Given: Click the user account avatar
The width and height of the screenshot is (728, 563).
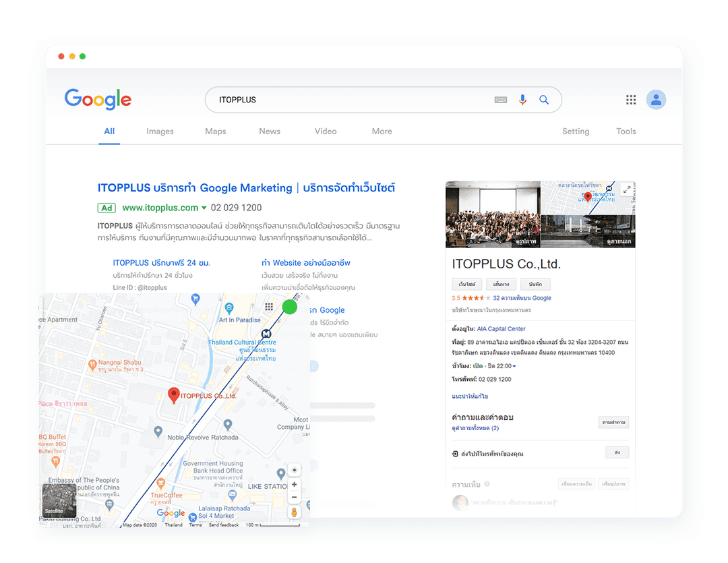Looking at the screenshot, I should click(656, 100).
